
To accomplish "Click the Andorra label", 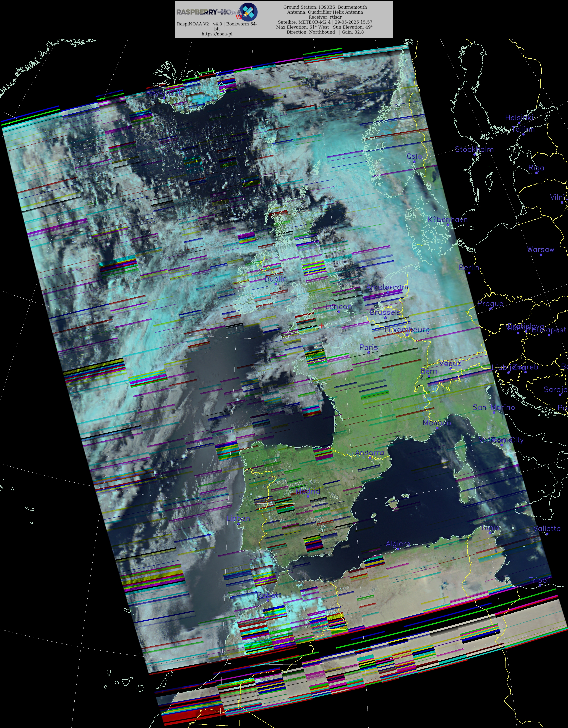I will (x=370, y=452).
